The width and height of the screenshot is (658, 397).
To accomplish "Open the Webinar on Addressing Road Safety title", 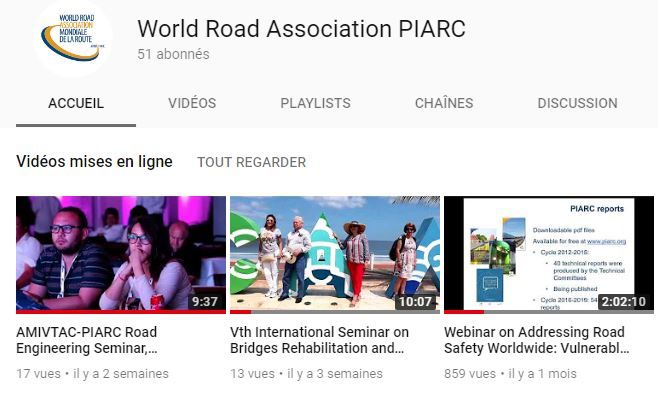I will pos(537,340).
